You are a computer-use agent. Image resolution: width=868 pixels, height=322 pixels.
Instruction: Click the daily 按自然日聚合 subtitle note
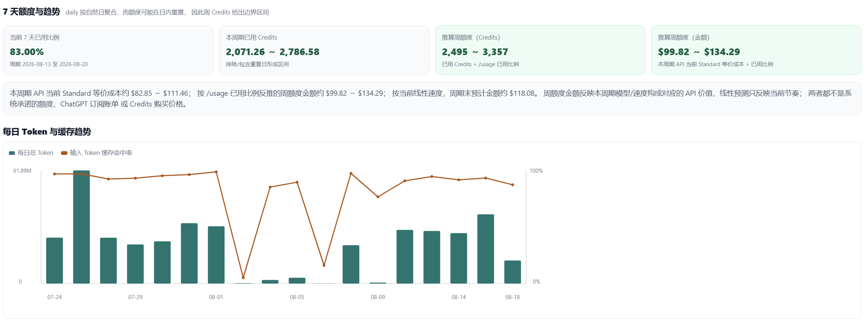167,12
